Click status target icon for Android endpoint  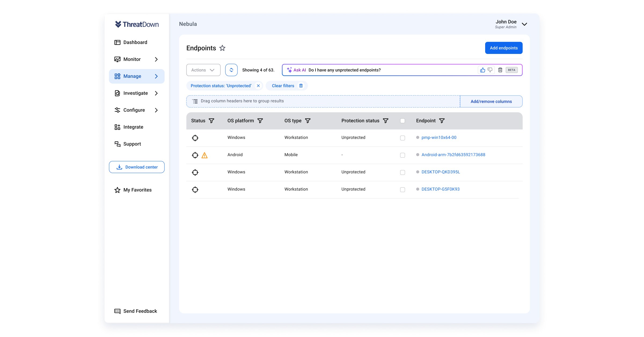pyautogui.click(x=195, y=155)
